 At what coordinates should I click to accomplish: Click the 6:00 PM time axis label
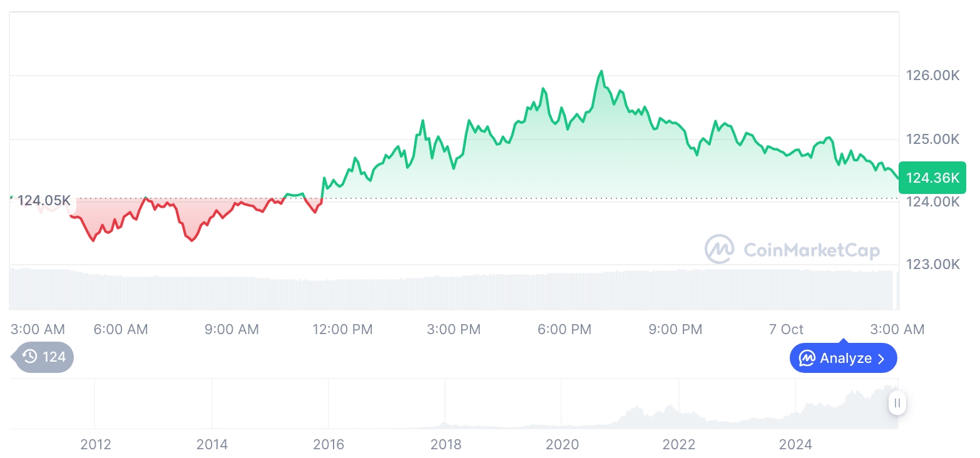click(564, 329)
